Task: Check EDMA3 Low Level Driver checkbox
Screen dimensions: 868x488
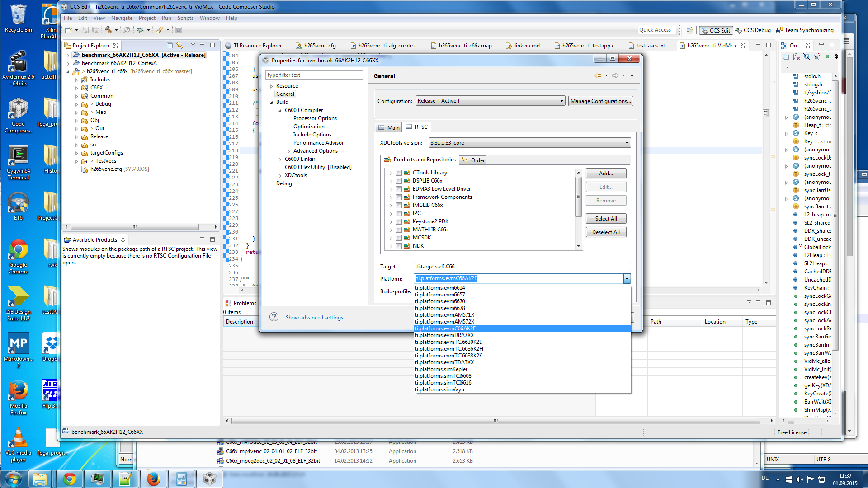Action: [x=399, y=189]
